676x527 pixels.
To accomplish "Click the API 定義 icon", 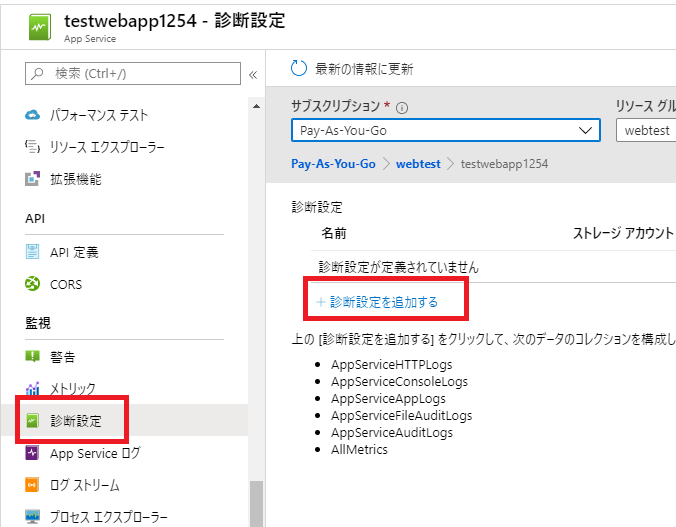I will pos(32,251).
